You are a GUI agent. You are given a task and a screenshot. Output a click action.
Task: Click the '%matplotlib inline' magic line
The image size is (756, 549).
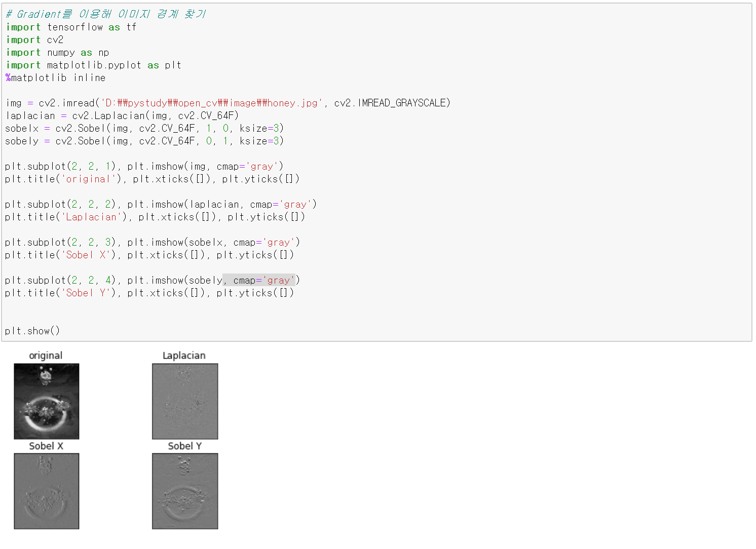click(56, 78)
